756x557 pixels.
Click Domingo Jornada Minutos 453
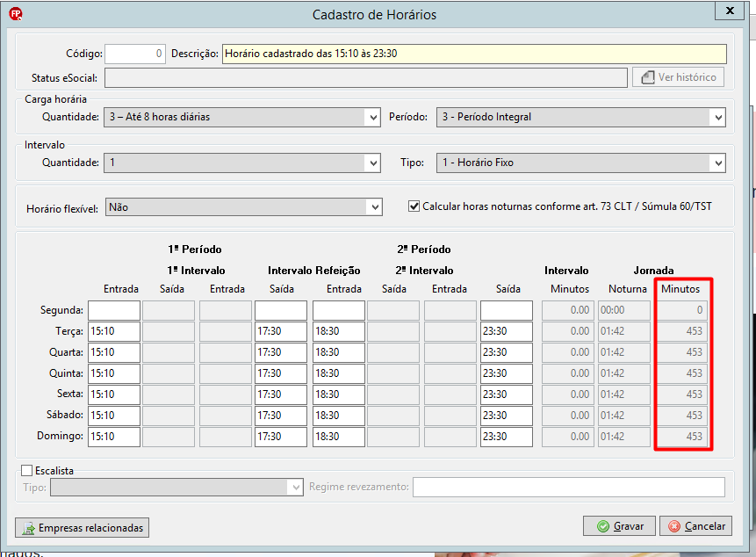(683, 437)
